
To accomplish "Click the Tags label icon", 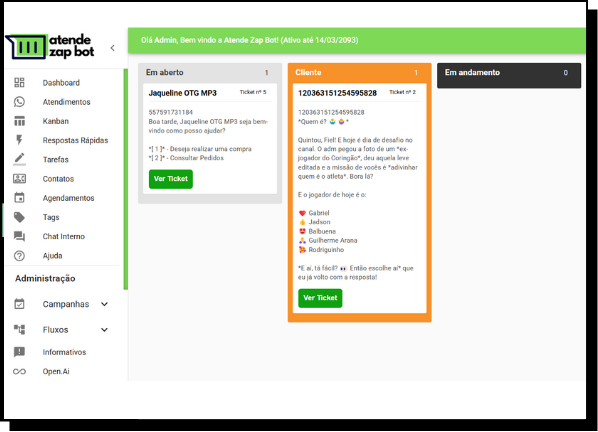I will pos(19,217).
